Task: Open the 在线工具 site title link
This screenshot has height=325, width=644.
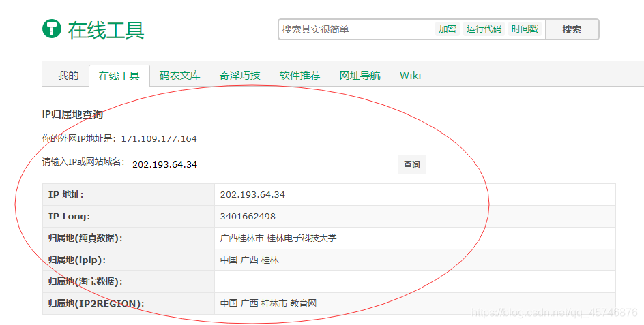Action: [106, 30]
